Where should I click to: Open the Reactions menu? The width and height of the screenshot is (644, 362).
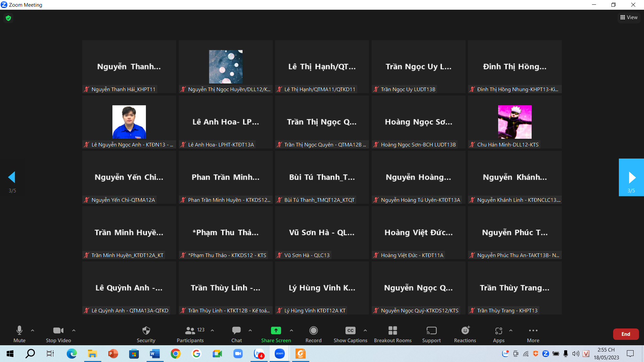465,334
